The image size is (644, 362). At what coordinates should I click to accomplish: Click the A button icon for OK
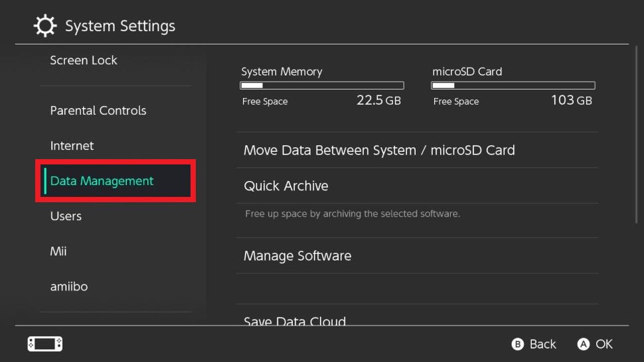(583, 344)
